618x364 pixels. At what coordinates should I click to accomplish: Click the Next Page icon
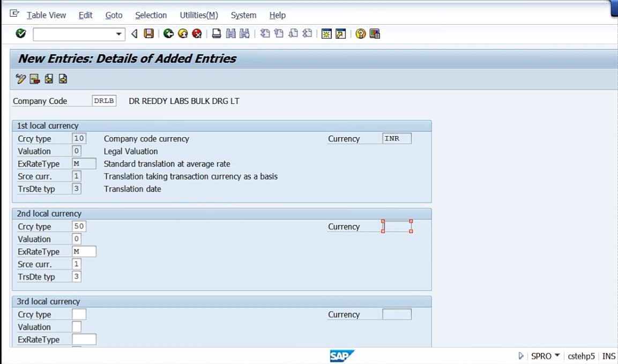click(x=293, y=34)
